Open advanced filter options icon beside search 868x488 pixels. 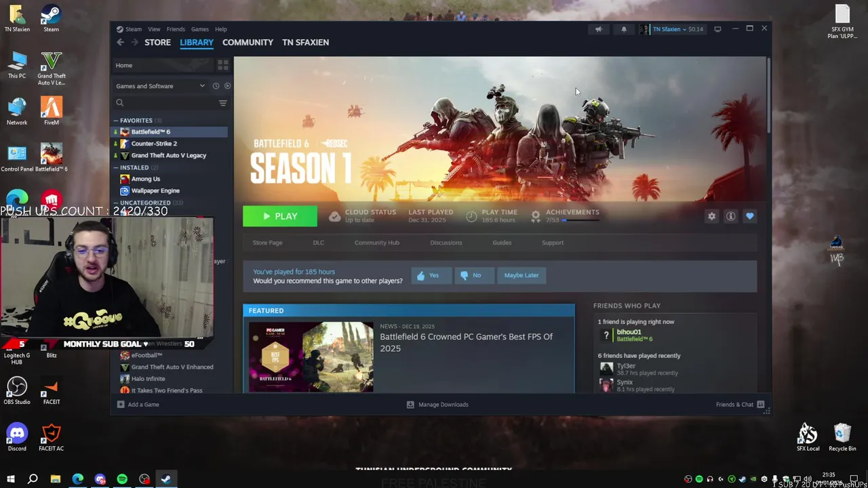pos(222,103)
